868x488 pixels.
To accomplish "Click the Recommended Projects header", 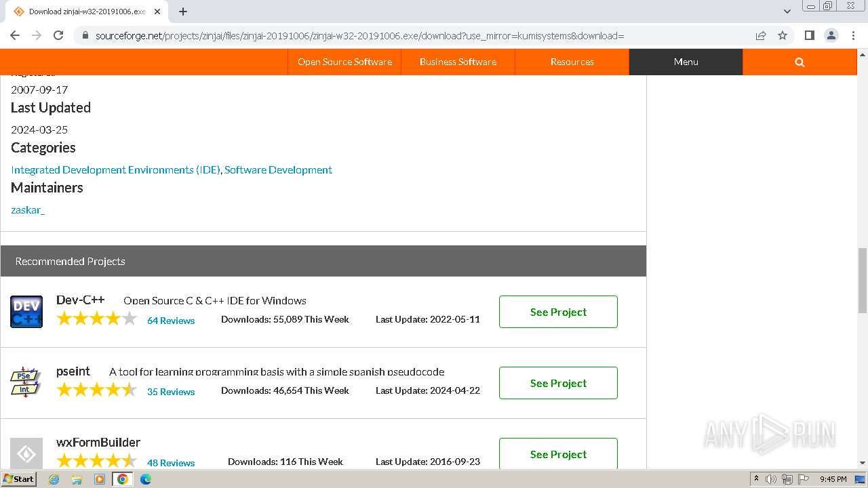I will click(323, 261).
